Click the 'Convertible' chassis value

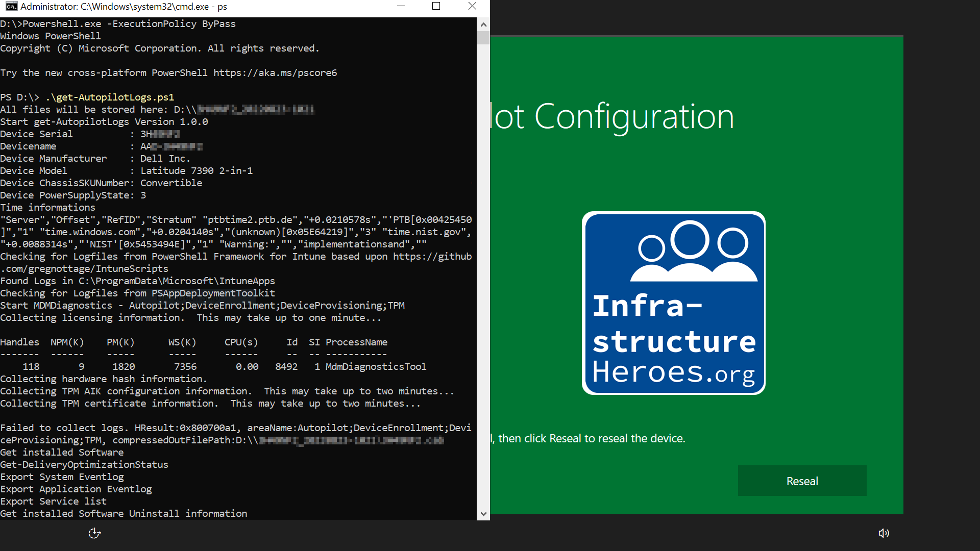171,183
